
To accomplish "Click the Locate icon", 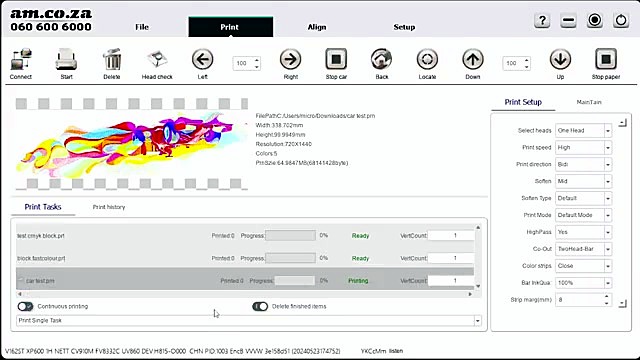I will point(427,60).
